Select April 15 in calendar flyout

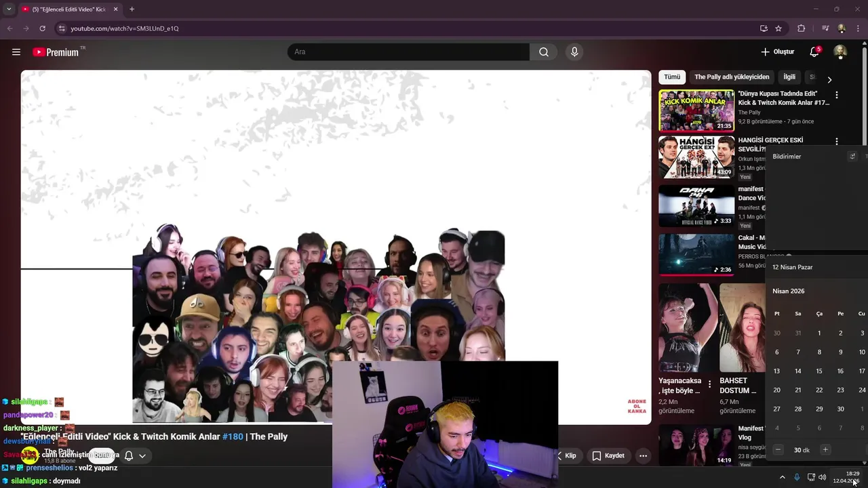[x=819, y=371]
